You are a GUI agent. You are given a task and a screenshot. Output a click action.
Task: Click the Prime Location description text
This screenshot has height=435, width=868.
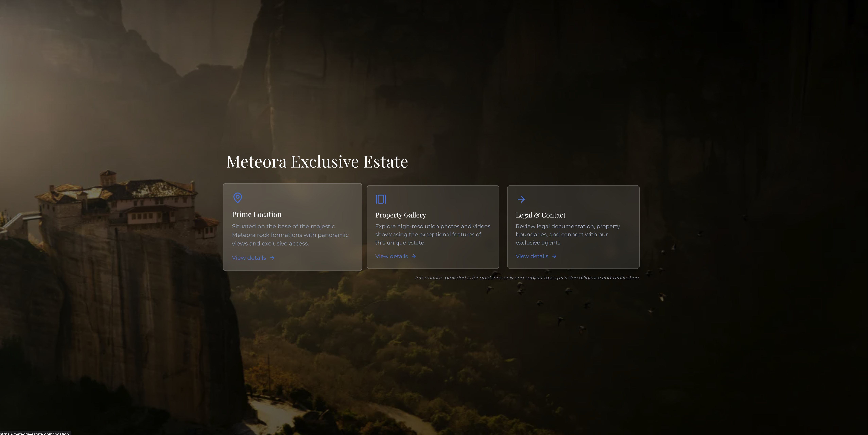tap(290, 235)
